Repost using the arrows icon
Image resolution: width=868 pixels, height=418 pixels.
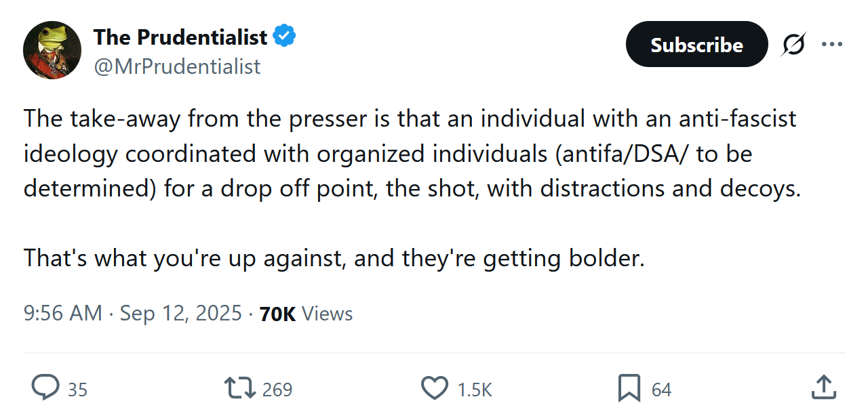[239, 388]
